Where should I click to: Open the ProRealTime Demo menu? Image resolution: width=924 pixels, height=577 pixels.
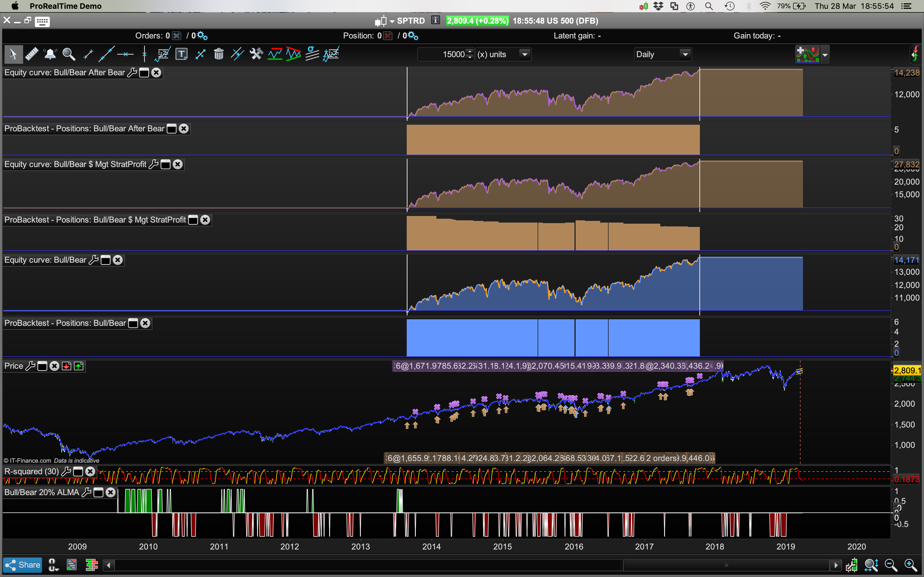tap(65, 6)
